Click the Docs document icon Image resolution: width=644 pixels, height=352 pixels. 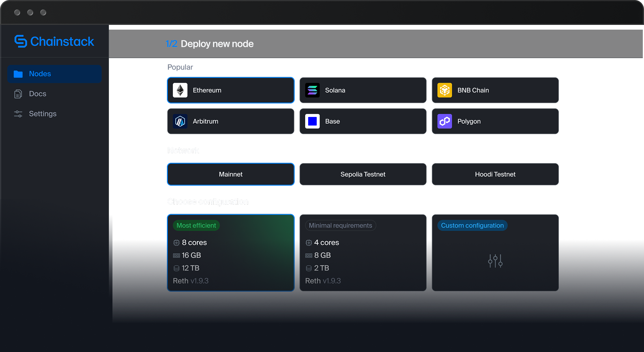(x=18, y=94)
